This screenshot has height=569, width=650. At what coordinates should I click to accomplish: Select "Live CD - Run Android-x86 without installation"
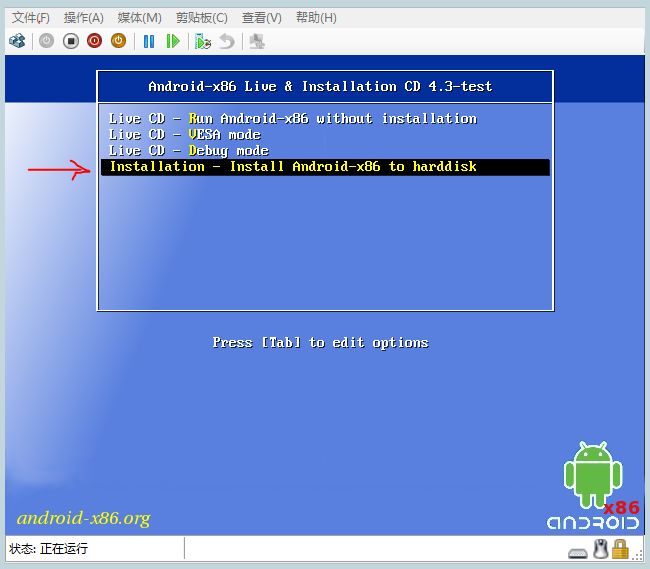(293, 119)
